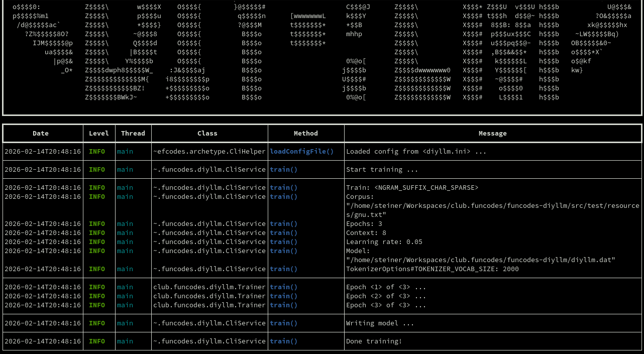Select the 'Start training ...' log message

(382, 169)
